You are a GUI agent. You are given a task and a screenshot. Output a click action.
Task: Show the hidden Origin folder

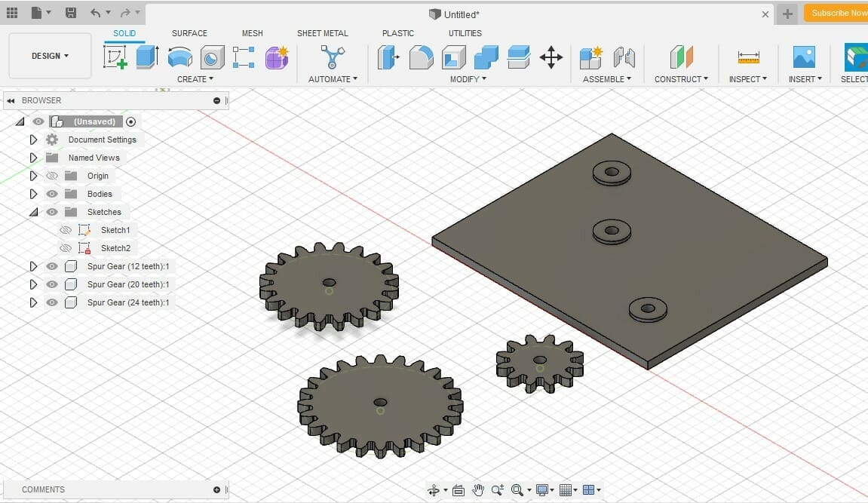tap(52, 176)
